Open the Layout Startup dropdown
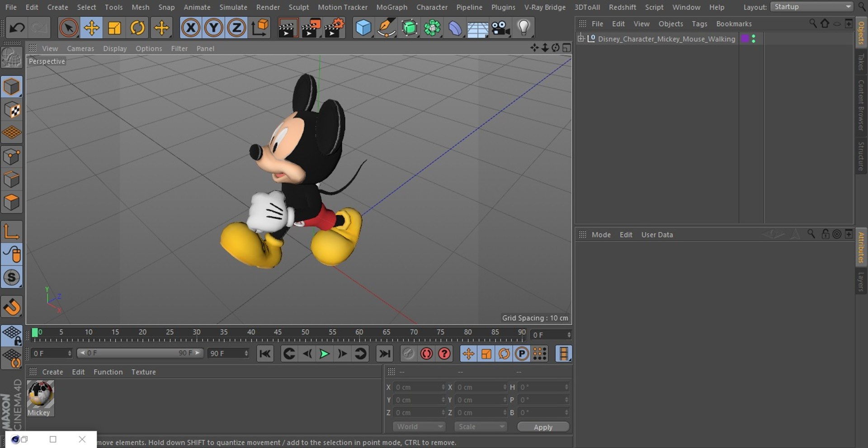The height and width of the screenshot is (448, 868). pyautogui.click(x=811, y=7)
